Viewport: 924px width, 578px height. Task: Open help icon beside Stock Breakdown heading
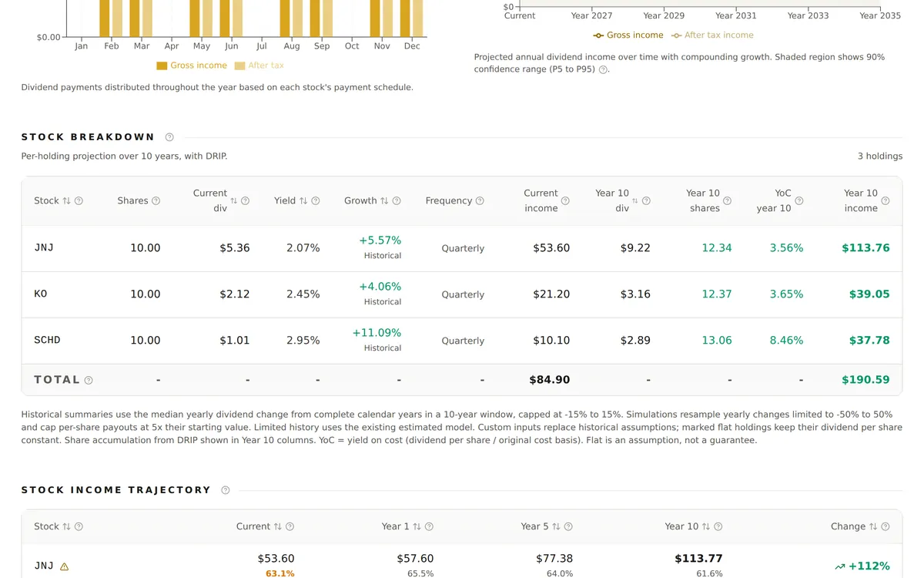169,137
